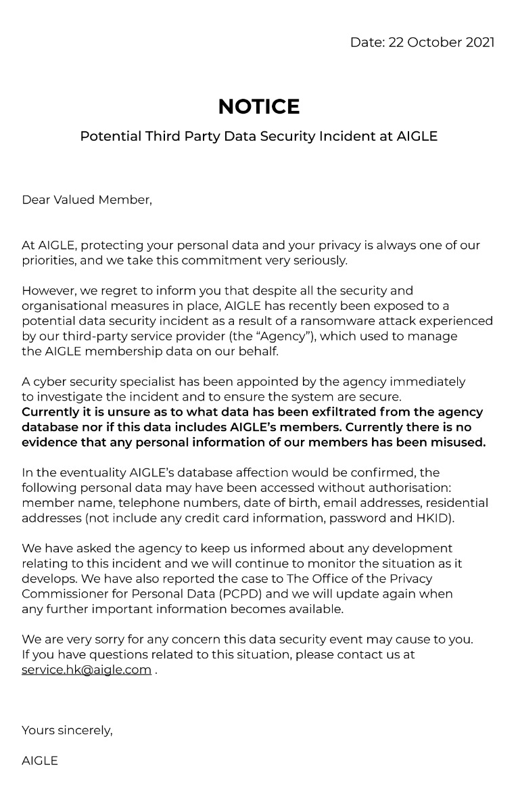
Task: Click the 'If you have questions related' line
Action: (218, 655)
